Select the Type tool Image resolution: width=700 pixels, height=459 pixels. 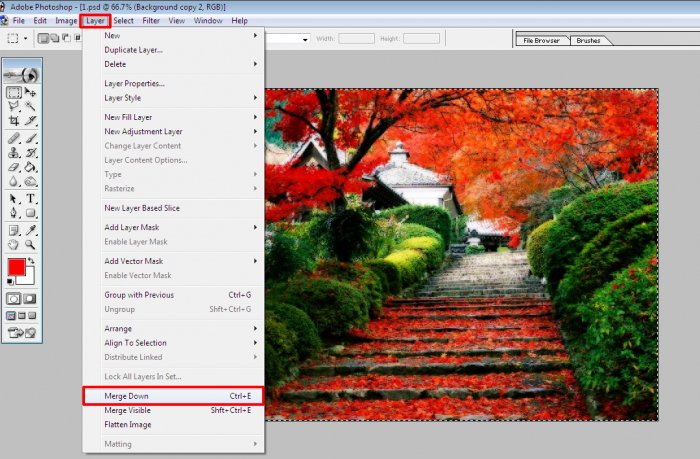point(30,199)
